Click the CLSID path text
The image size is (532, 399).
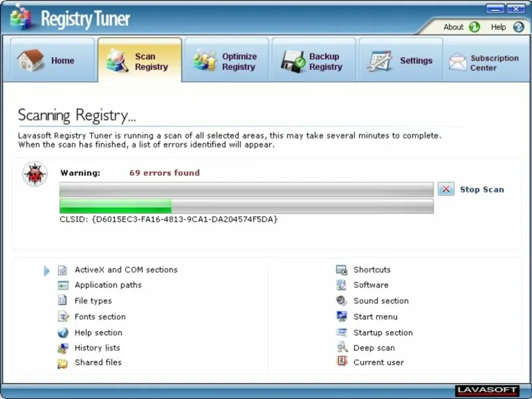tap(168, 219)
